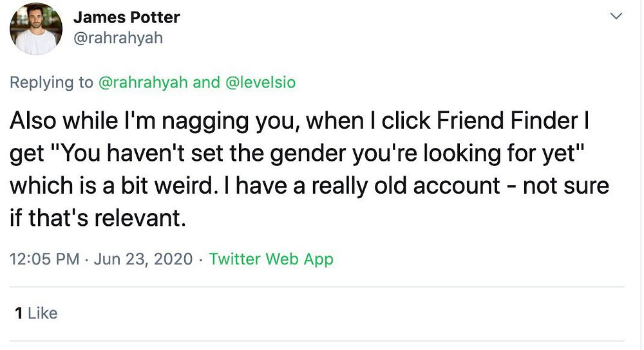The height and width of the screenshot is (350, 644).
Task: Click the "Replying to" label text
Action: click(x=52, y=82)
